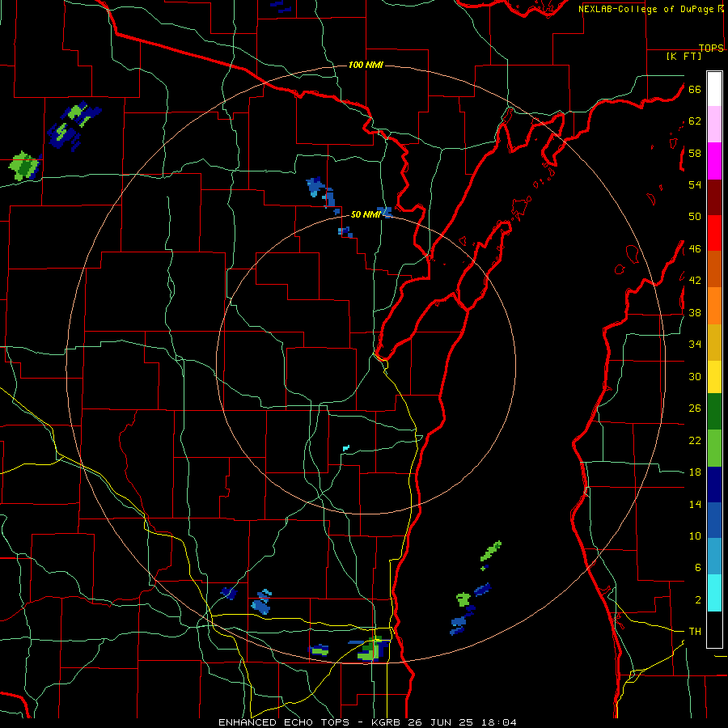Click the Enhanced Echo Tops KGRB caption
This screenshot has height=728, width=728.
click(x=367, y=722)
